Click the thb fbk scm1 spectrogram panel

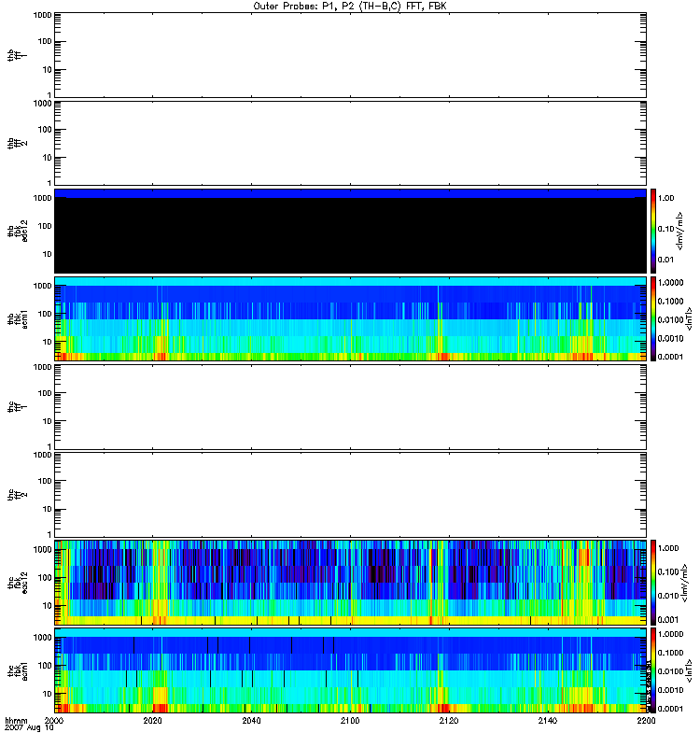click(x=349, y=318)
